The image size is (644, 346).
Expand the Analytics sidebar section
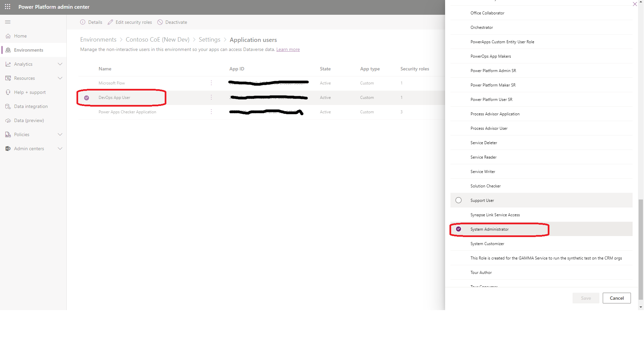(x=60, y=64)
